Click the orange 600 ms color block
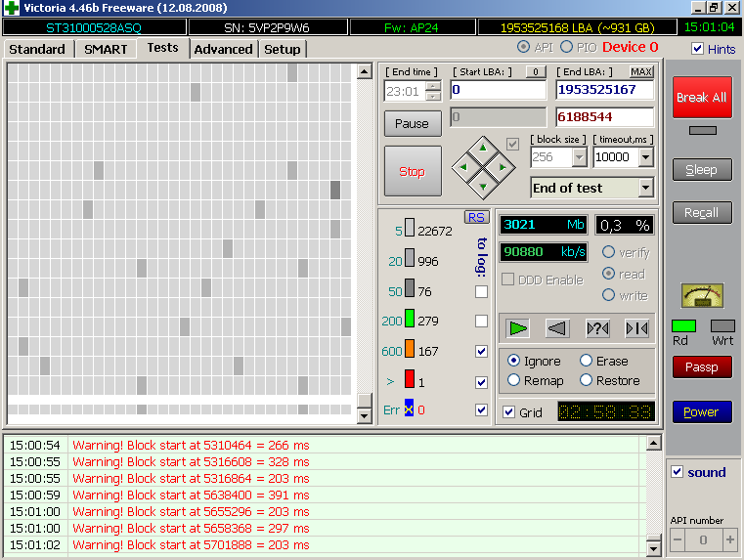The width and height of the screenshot is (744, 560). [410, 351]
